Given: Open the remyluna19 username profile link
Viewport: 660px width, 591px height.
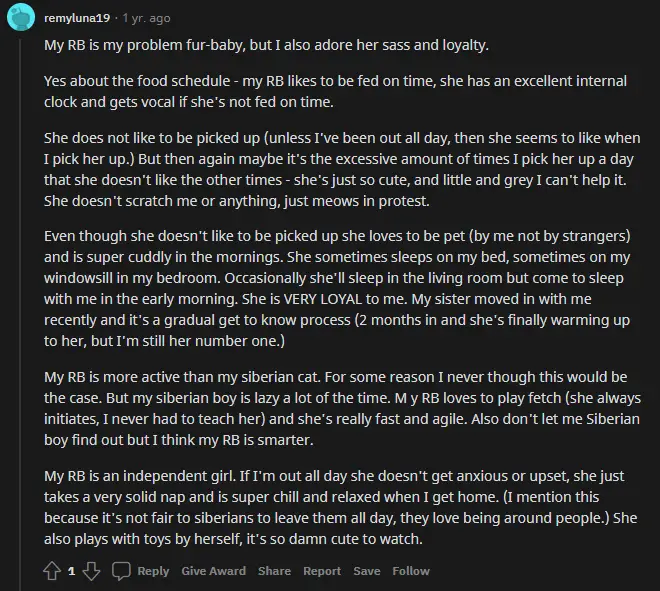Looking at the screenshot, I should [x=77, y=18].
